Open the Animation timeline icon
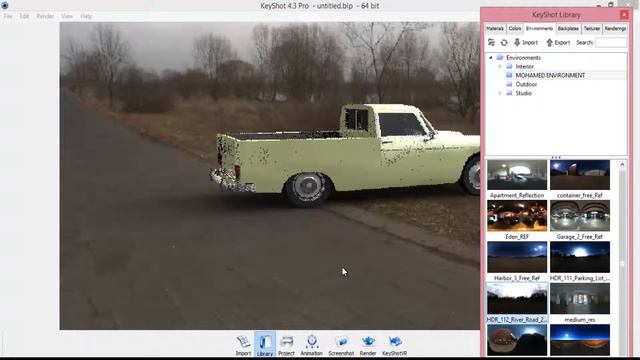Image resolution: width=640 pixels, height=360 pixels. click(311, 344)
